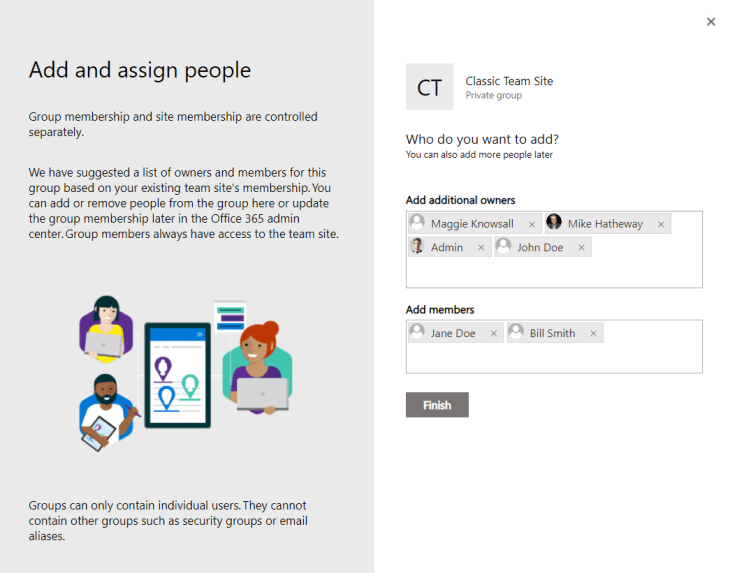This screenshot has width=730, height=573.
Task: Select the Bill Smith member chip
Action: click(552, 333)
